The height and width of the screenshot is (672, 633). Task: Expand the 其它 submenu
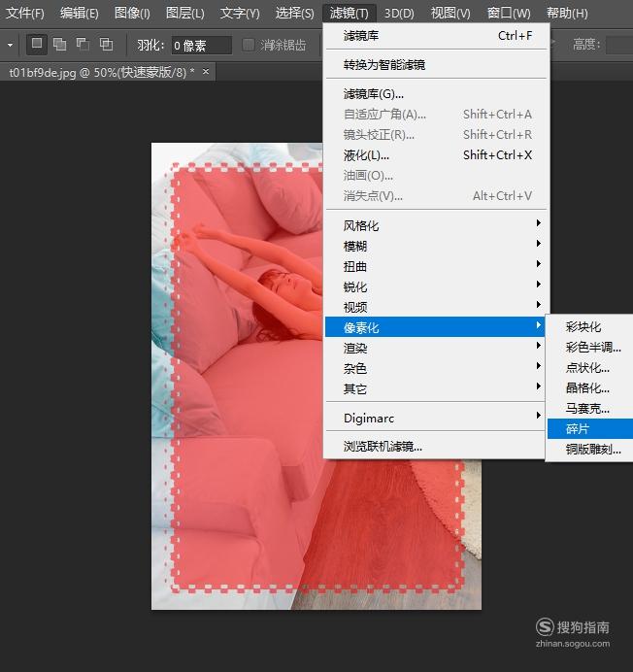(436, 388)
